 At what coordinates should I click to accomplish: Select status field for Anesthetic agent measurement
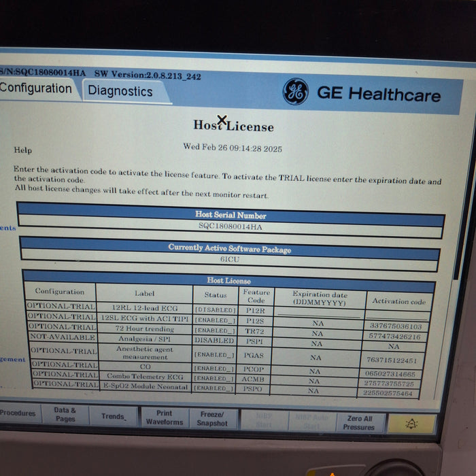(x=215, y=354)
